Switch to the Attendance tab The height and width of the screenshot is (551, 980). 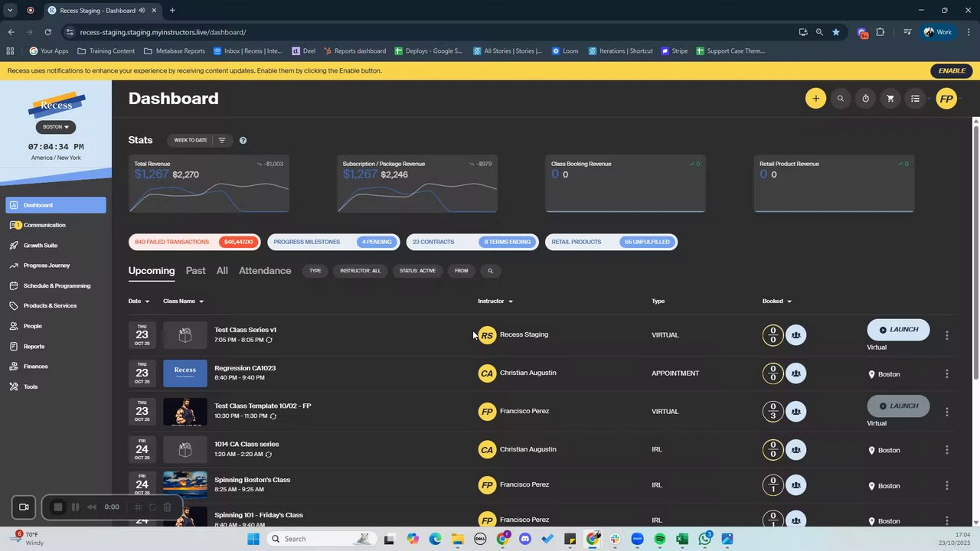[x=265, y=271]
